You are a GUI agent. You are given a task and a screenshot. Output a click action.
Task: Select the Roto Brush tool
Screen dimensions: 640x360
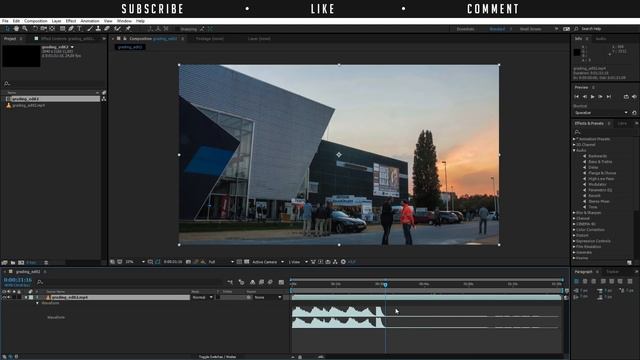click(x=118, y=29)
